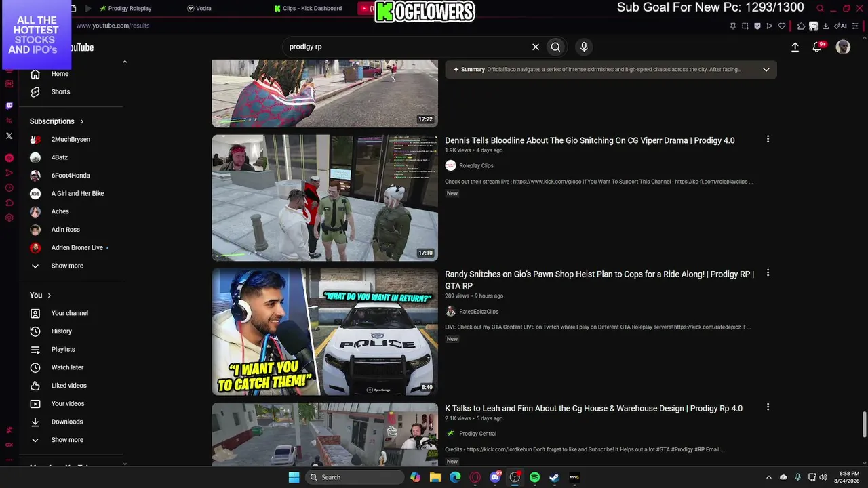Open the RatedEpiczClips channel link
Image resolution: width=868 pixels, height=488 pixels.
479,312
